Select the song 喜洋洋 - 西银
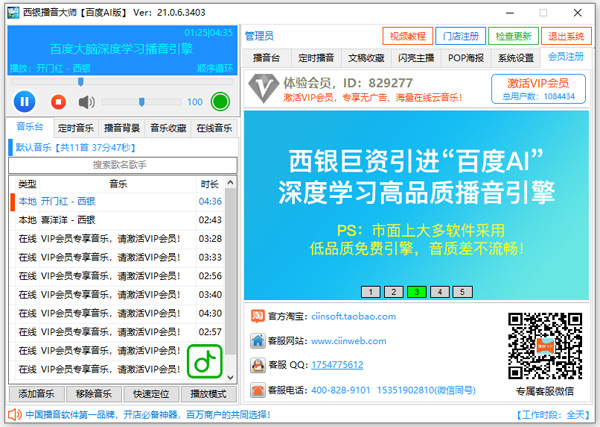The image size is (600, 427). point(117,220)
